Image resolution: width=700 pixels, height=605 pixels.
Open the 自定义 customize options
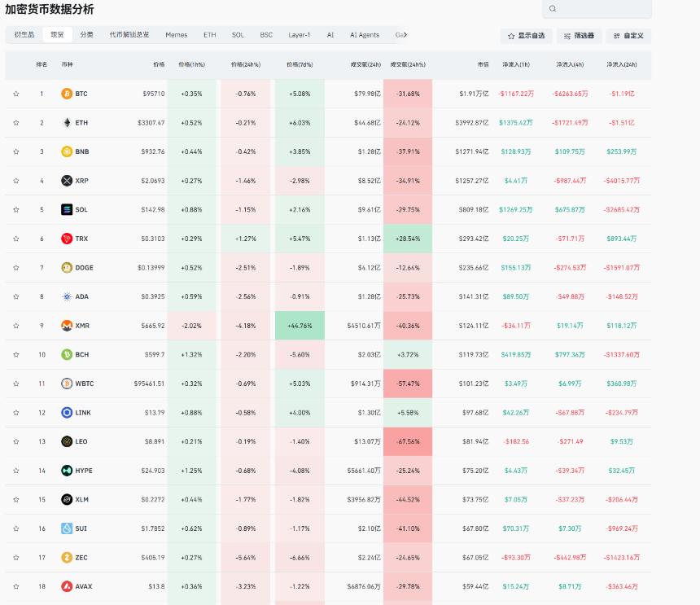[628, 36]
